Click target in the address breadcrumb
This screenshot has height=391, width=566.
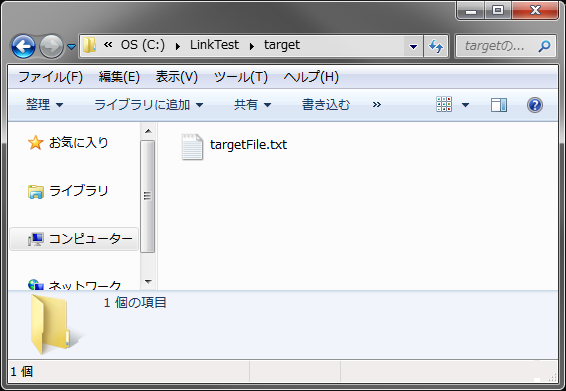(x=282, y=45)
